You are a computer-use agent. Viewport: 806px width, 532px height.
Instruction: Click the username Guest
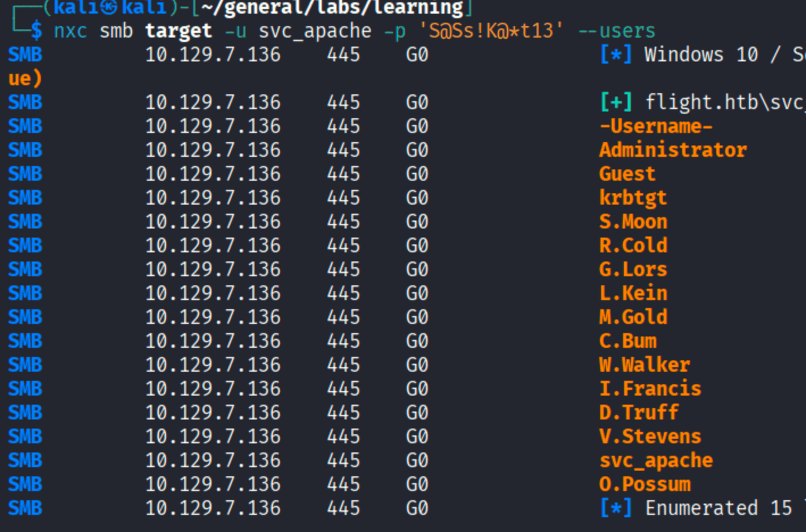pos(628,174)
